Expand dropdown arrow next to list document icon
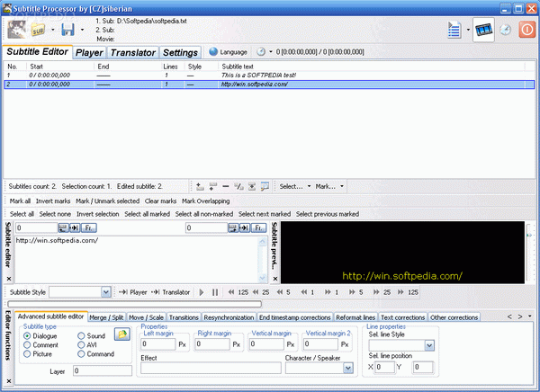 pos(468,30)
